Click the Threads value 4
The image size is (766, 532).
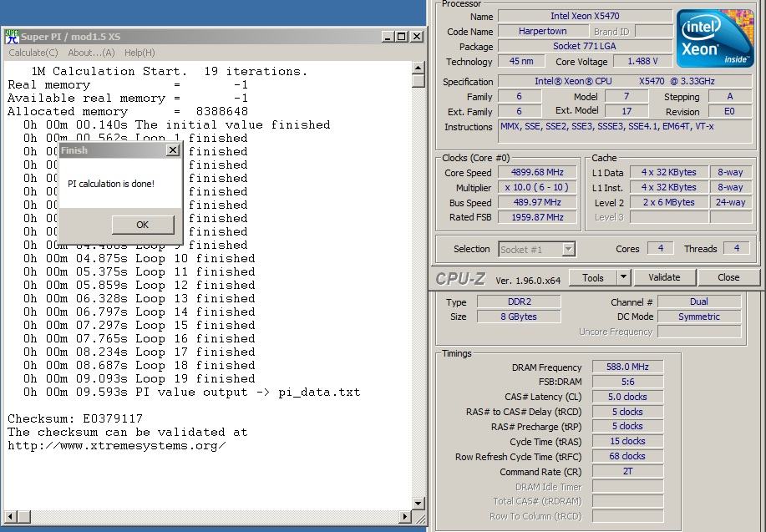(737, 249)
